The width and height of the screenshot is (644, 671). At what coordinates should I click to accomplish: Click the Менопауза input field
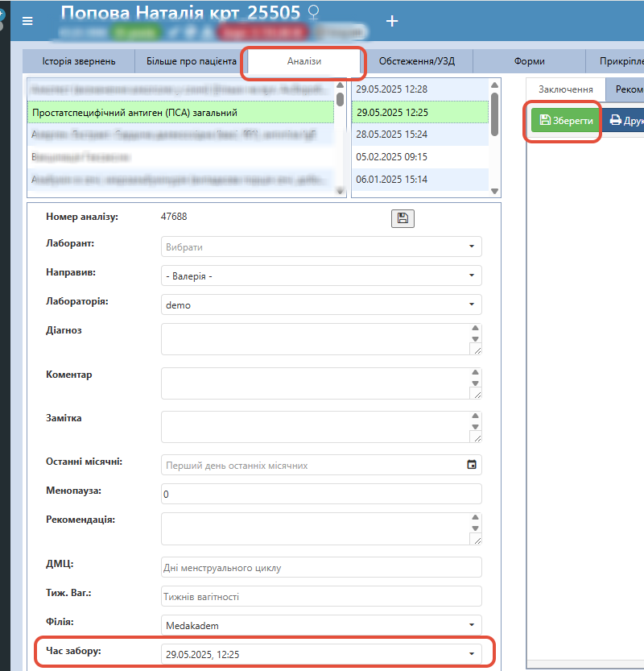321,494
